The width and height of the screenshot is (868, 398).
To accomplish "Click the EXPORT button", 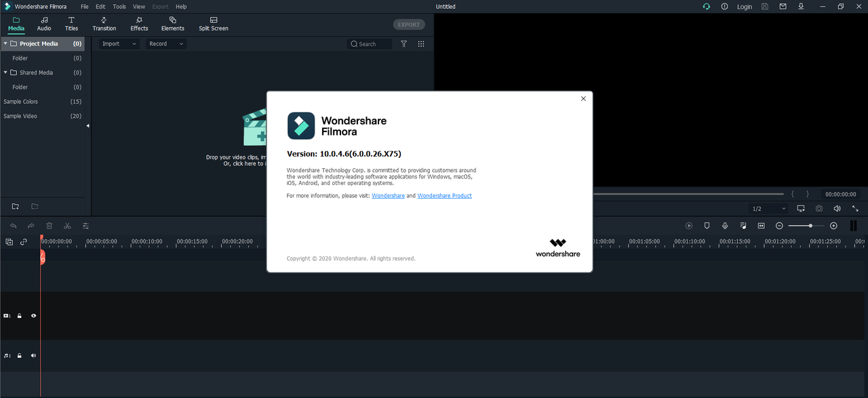I will [x=409, y=24].
